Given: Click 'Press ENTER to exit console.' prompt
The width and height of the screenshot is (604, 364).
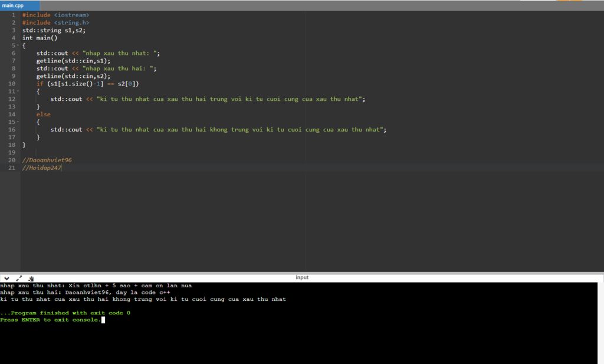Looking at the screenshot, I should [x=51, y=320].
